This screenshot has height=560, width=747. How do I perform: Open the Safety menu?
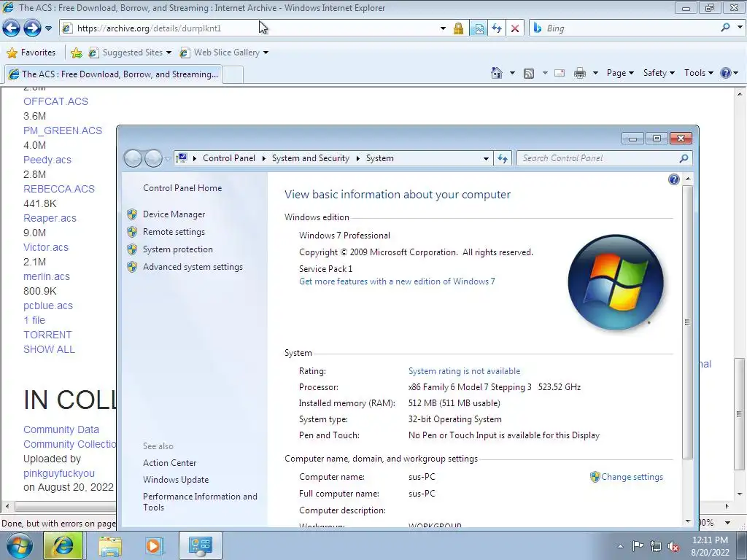[x=659, y=73]
